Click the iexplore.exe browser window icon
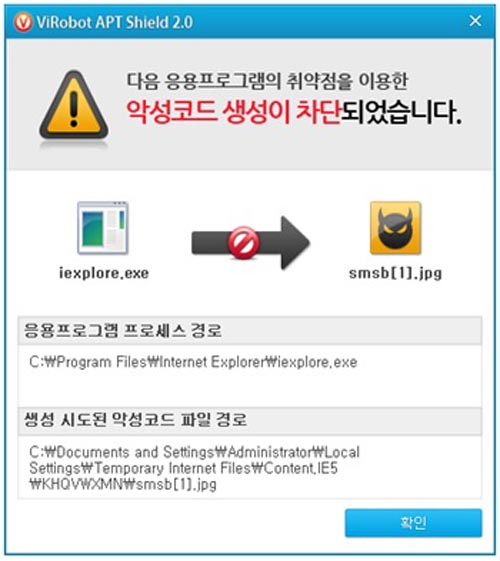 (103, 228)
